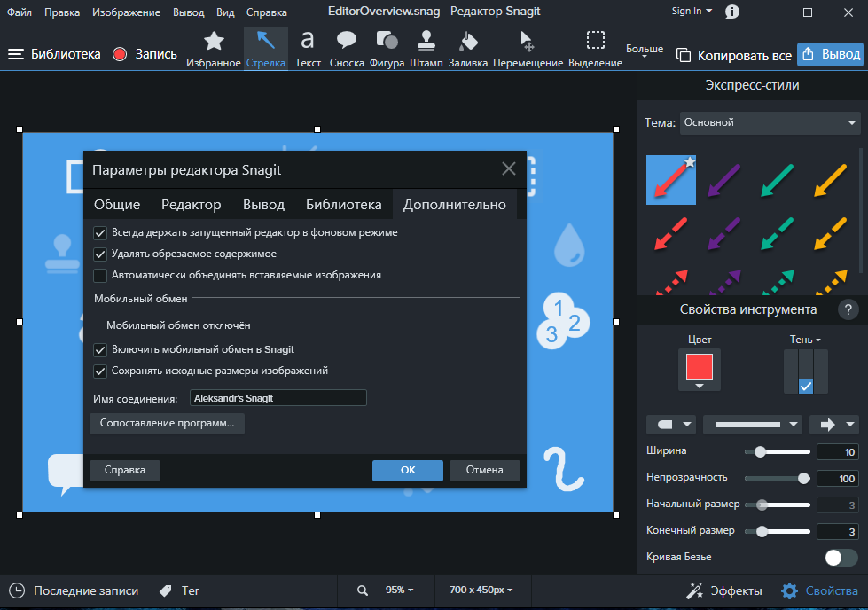The width and height of the screenshot is (868, 610).
Task: Select the Заливка fill tool
Action: [468, 50]
